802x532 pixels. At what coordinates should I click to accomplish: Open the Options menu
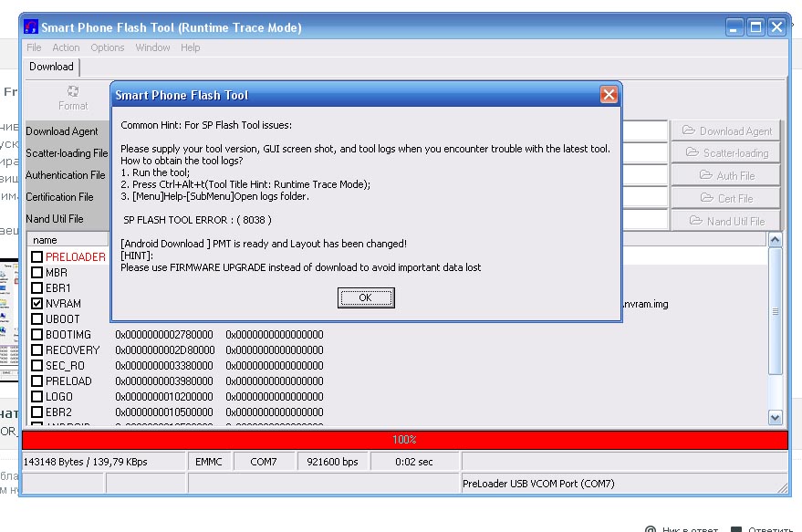[107, 47]
